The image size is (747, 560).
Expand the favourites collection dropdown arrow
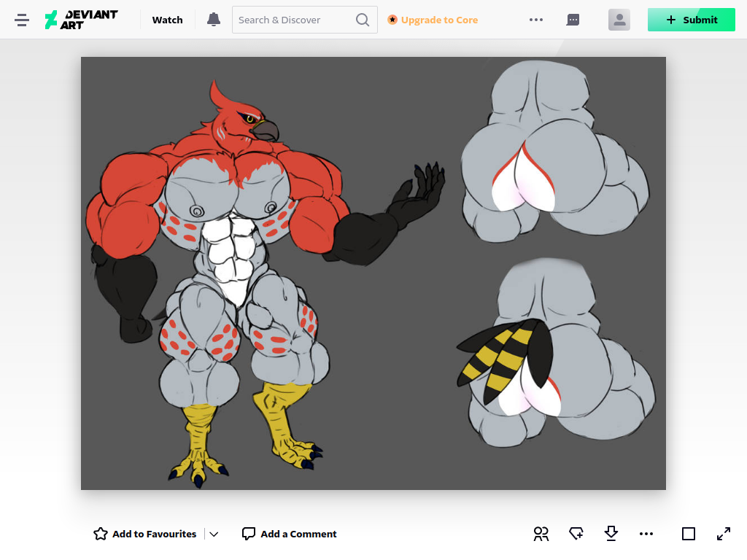(214, 534)
